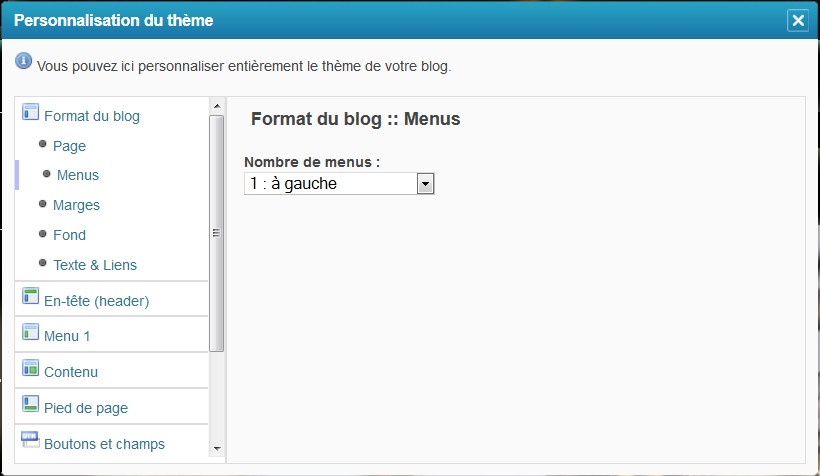Viewport: 820px width, 476px height.
Task: Expand the Boutons et champs section
Action: [104, 444]
